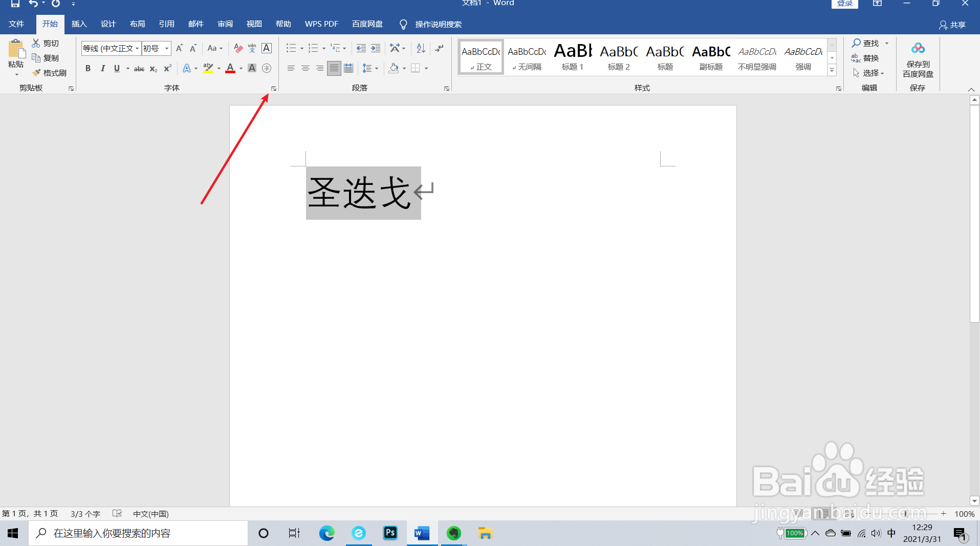This screenshot has width=980, height=546.
Task: Open the 文件 (File) menu
Action: tap(16, 24)
